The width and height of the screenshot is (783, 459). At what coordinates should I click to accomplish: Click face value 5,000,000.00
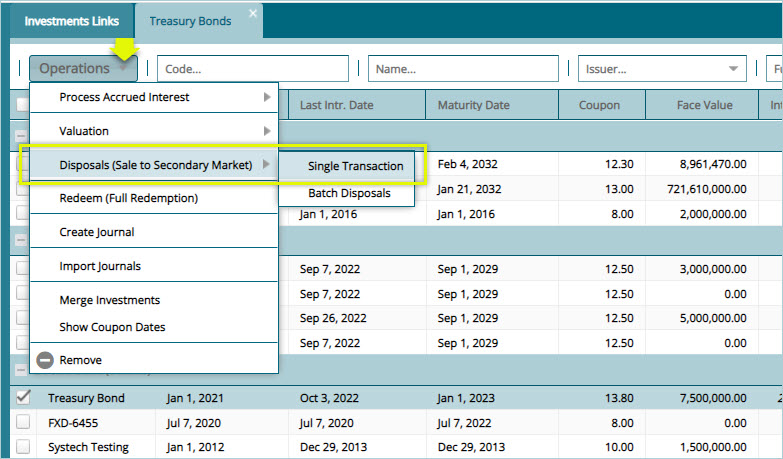click(x=713, y=318)
